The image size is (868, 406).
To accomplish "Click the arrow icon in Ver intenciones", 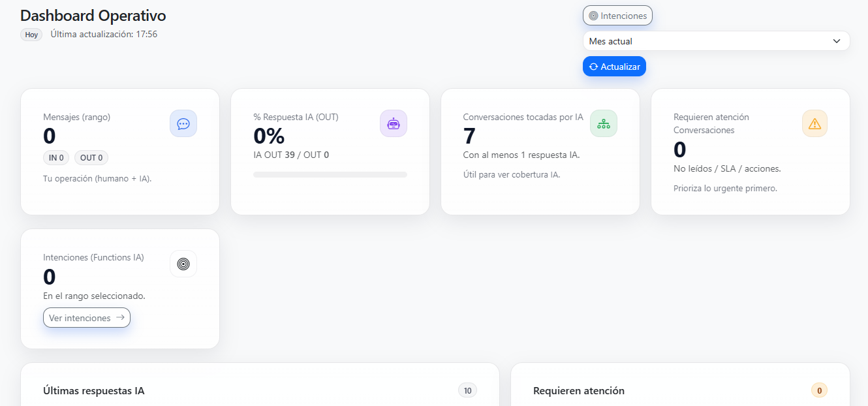I will [119, 318].
